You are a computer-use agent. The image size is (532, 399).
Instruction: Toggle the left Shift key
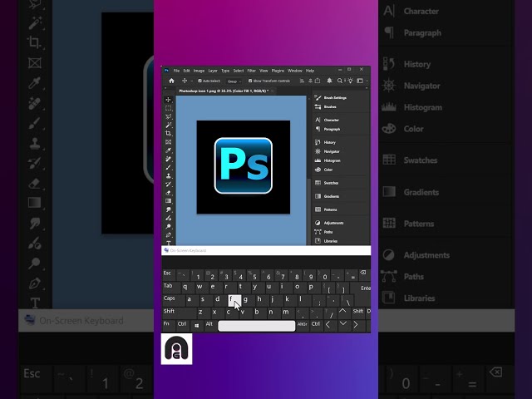point(179,313)
